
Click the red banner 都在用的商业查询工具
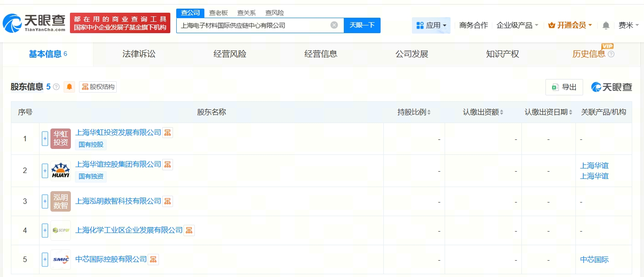pyautogui.click(x=120, y=23)
